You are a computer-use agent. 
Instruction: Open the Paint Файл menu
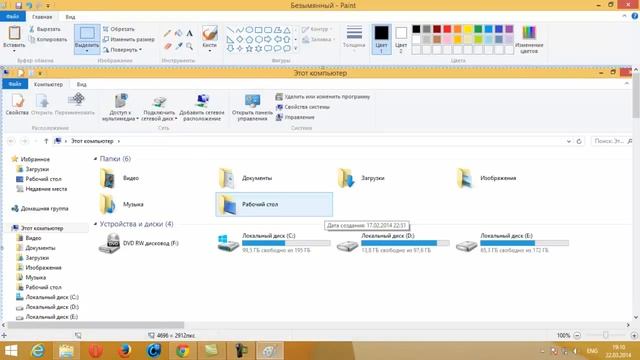coord(13,17)
